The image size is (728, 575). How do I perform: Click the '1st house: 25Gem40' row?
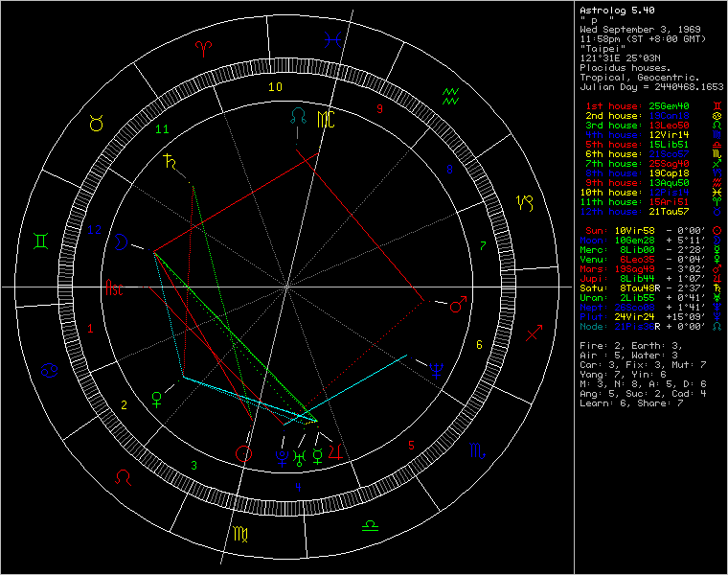[x=652, y=106]
